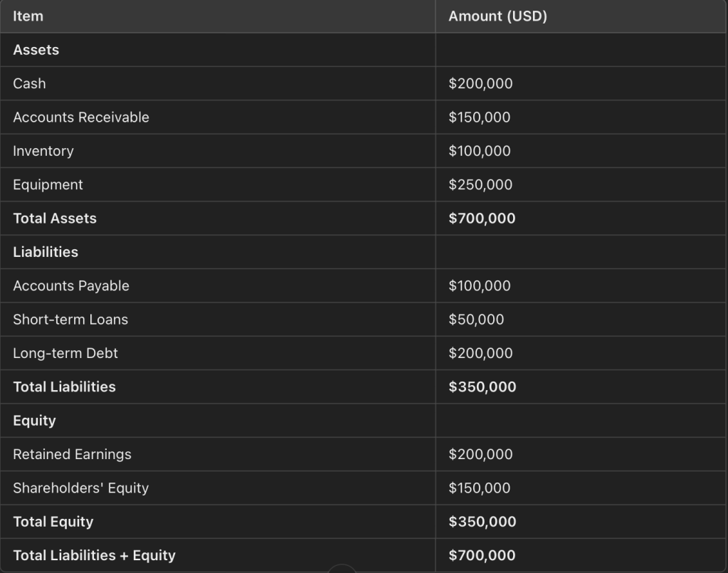Viewport: 728px width, 573px height.
Task: Select the Retained Earnings label
Action: point(72,454)
